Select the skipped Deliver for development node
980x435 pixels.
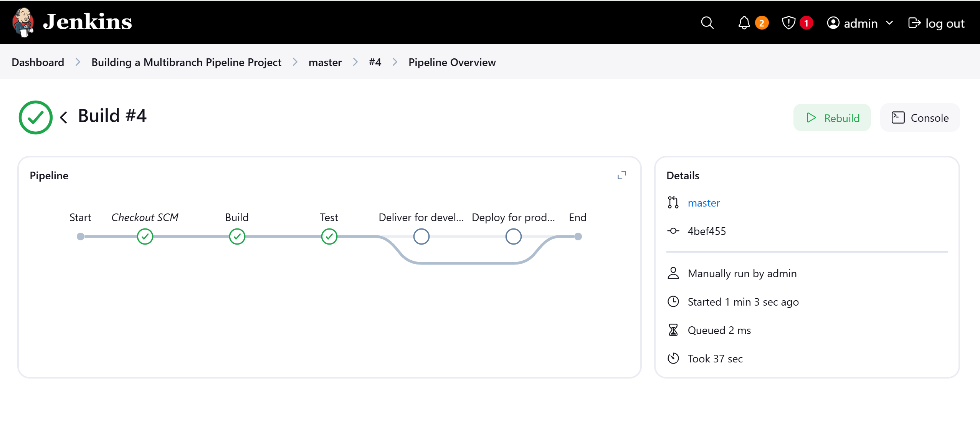pos(421,237)
